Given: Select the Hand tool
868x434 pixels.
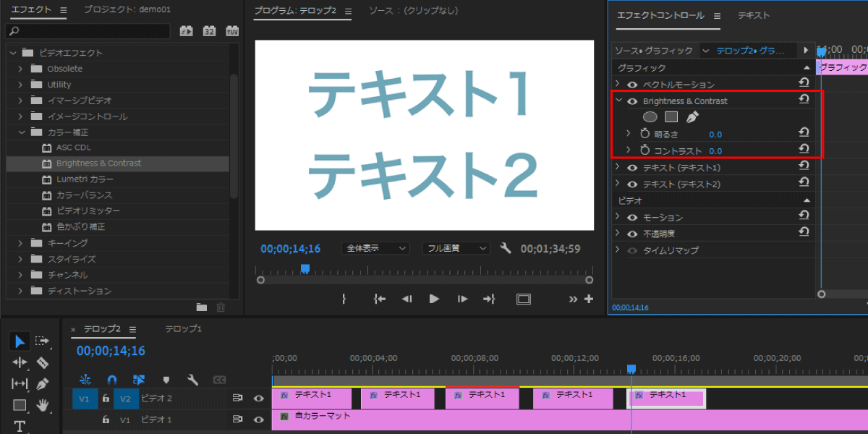Looking at the screenshot, I should pos(43,405).
